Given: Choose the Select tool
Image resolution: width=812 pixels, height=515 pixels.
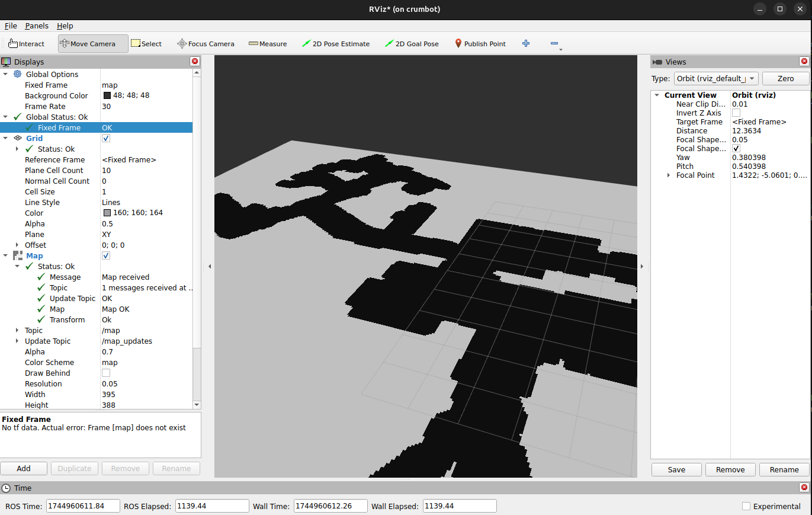Looking at the screenshot, I should tap(146, 43).
